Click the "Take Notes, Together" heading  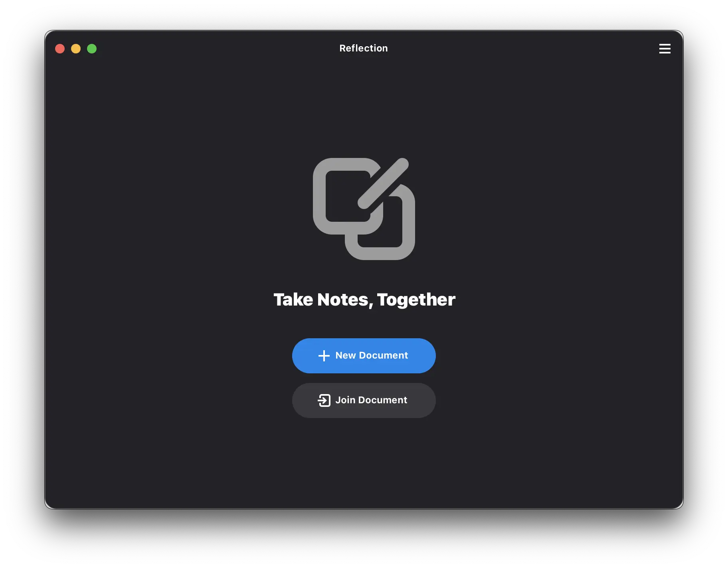click(364, 300)
